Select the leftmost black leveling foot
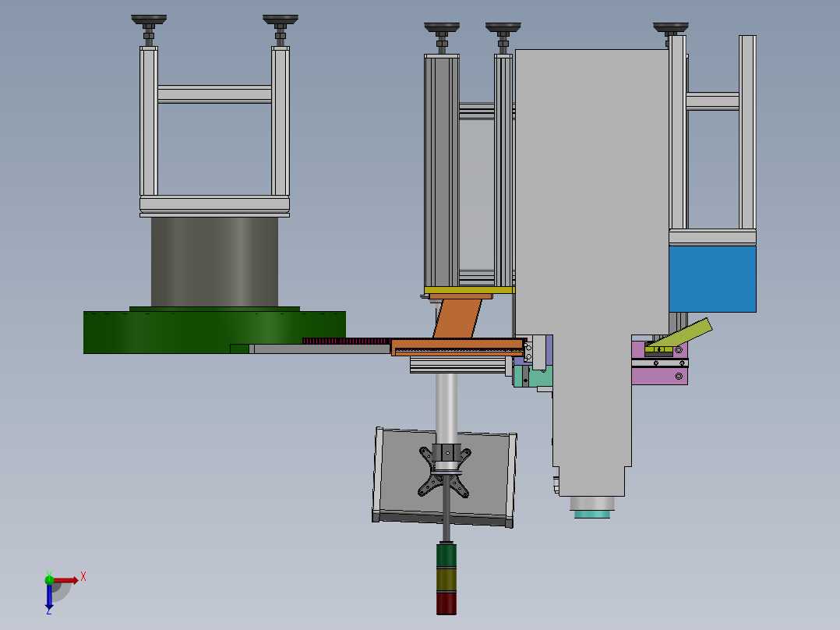 149,20
